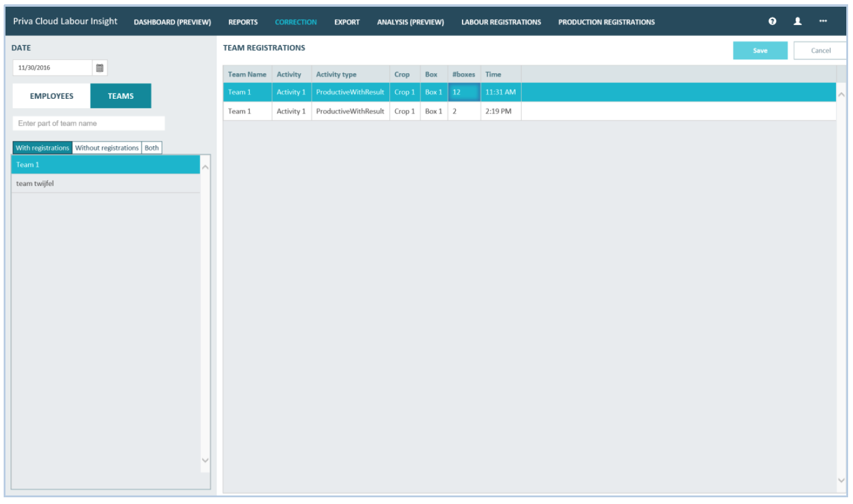Click the Priva Cloud Labour Insight title

(x=65, y=21)
